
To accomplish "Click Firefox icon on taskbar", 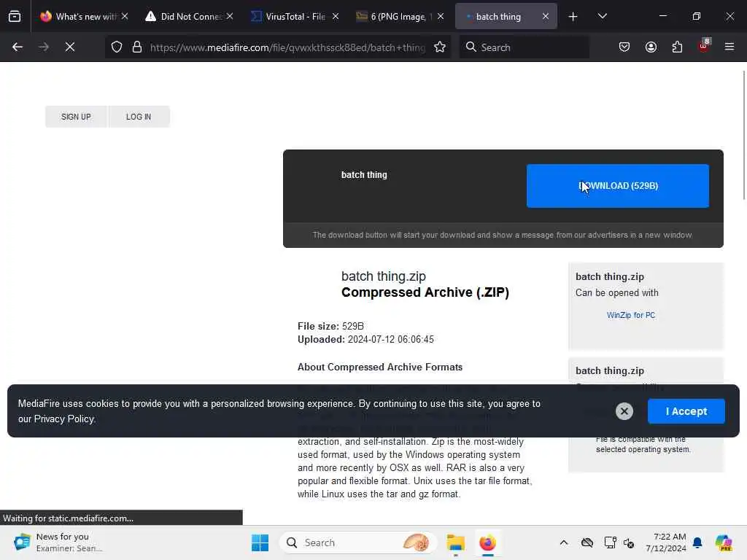I will [487, 542].
